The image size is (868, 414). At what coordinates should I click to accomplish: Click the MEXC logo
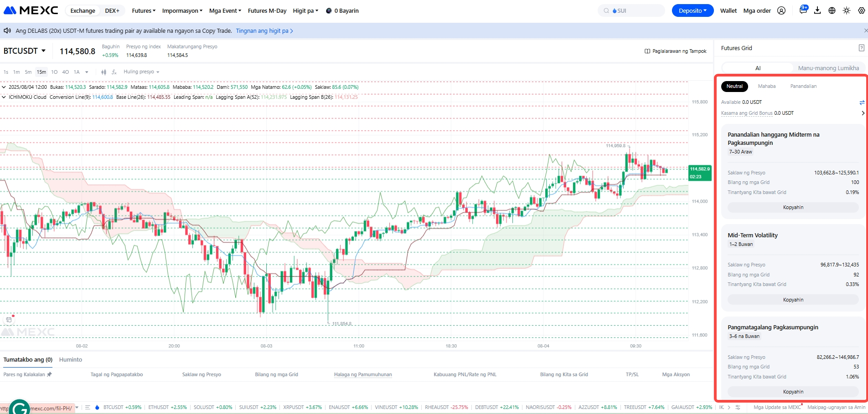pyautogui.click(x=31, y=10)
